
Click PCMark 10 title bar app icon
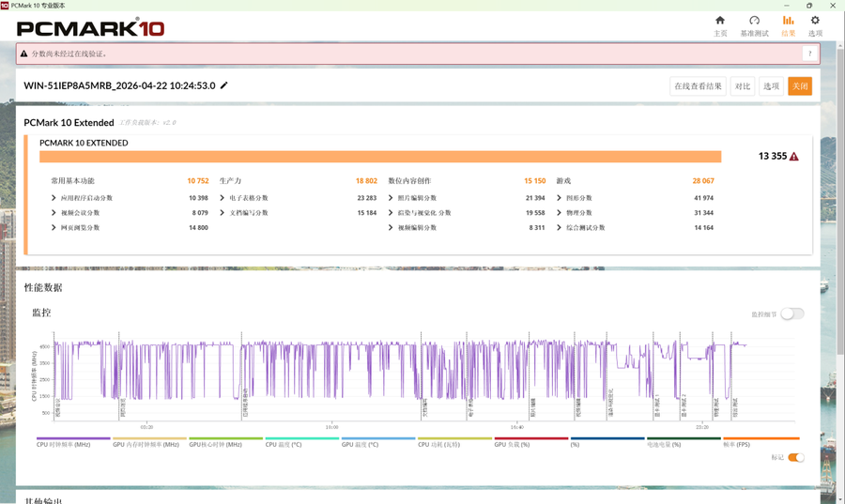(5, 5)
